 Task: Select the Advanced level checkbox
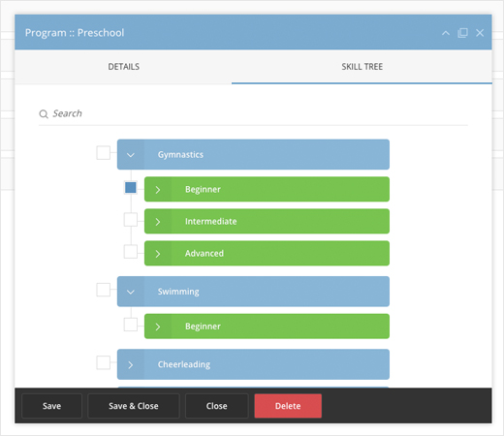coord(131,252)
